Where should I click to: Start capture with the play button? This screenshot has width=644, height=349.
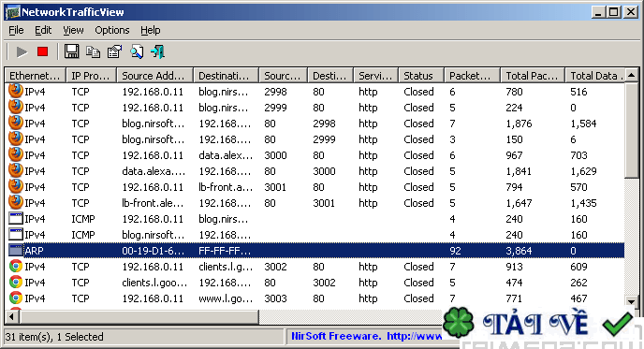pos(22,51)
